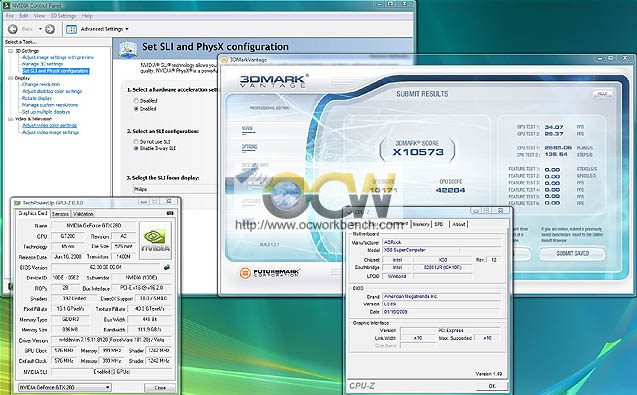Open Set up multiple displays task
Viewport: 637px width, 395px height.
click(x=46, y=112)
